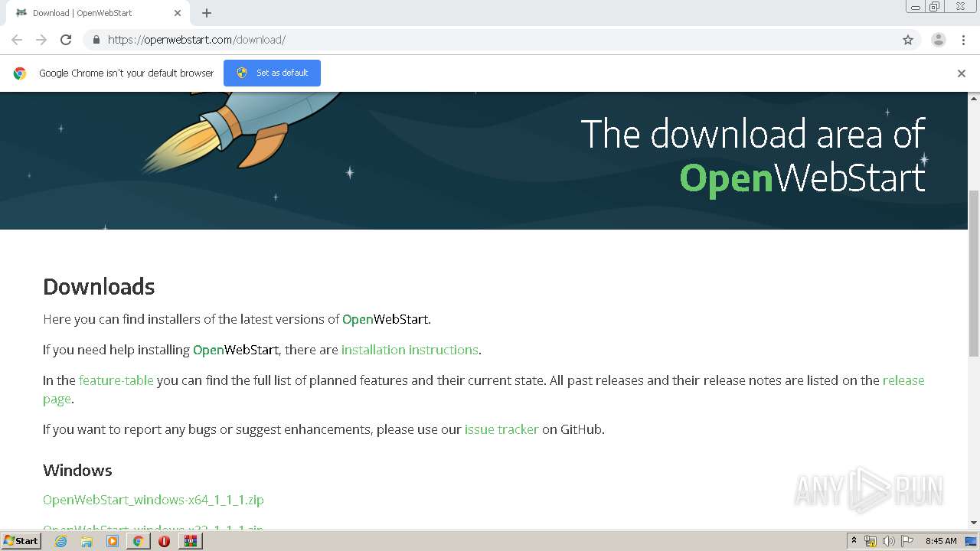Screen dimensions: 980x551
Task: Click the Downloads heading text
Action: click(x=99, y=287)
